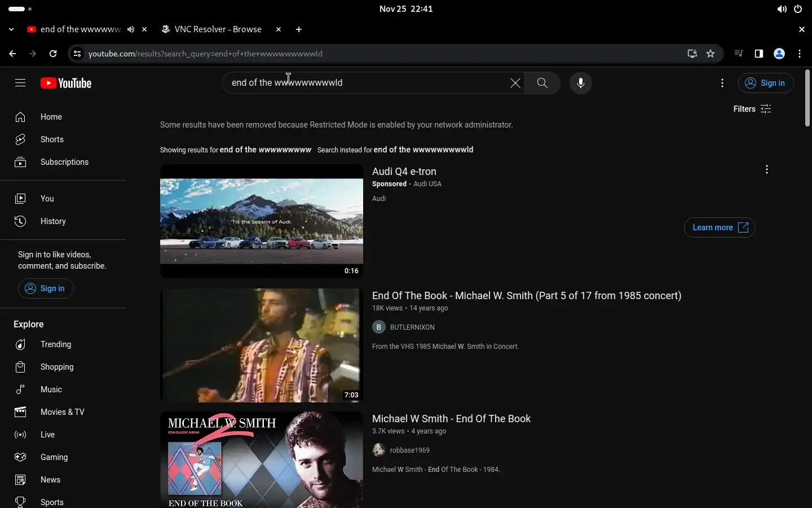Open system volume indicator

(782, 9)
